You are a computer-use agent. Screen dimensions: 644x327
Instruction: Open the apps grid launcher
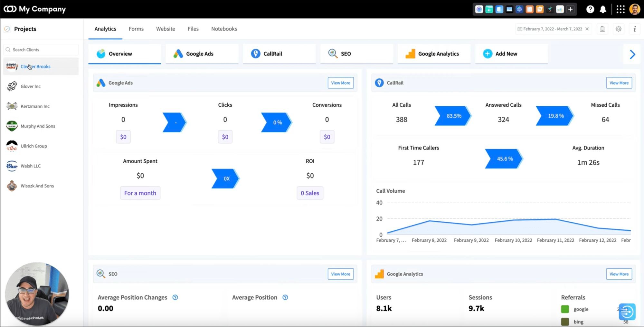click(x=620, y=9)
